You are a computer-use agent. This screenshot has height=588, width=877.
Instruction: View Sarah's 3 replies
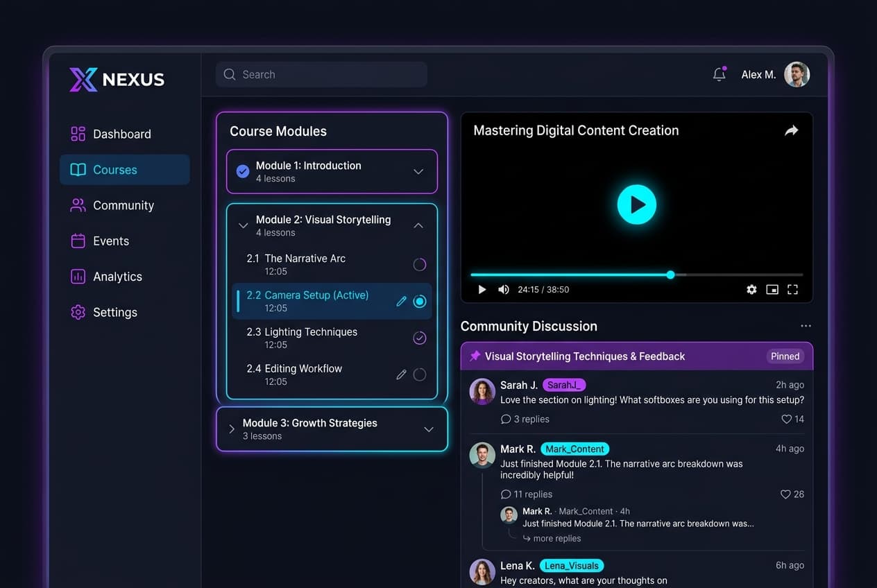(525, 419)
